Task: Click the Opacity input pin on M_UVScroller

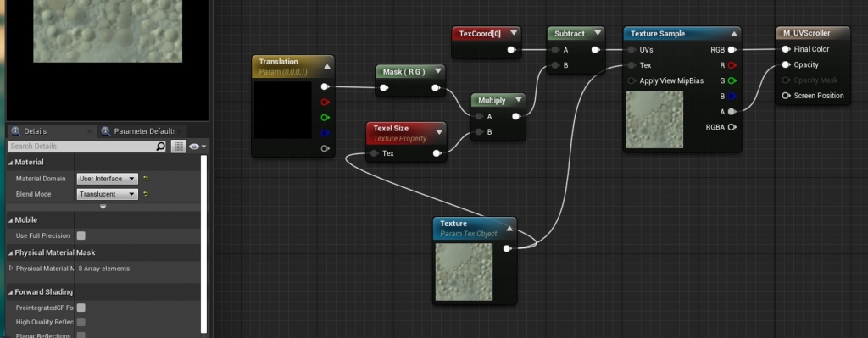Action: coord(786,64)
